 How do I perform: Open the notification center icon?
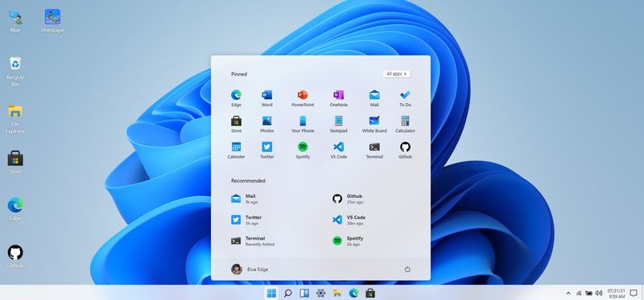pyautogui.click(x=634, y=293)
